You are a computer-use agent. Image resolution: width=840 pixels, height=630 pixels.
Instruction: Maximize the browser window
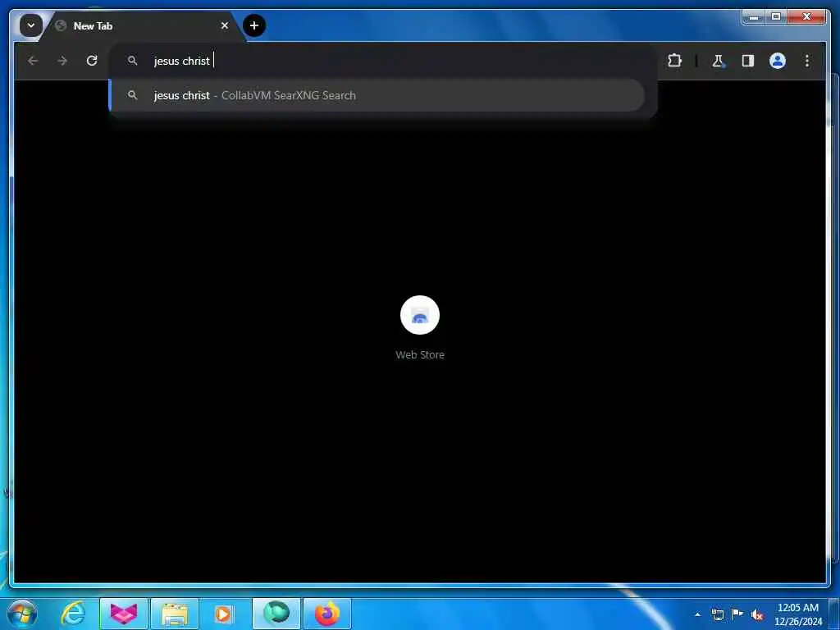[x=776, y=16]
